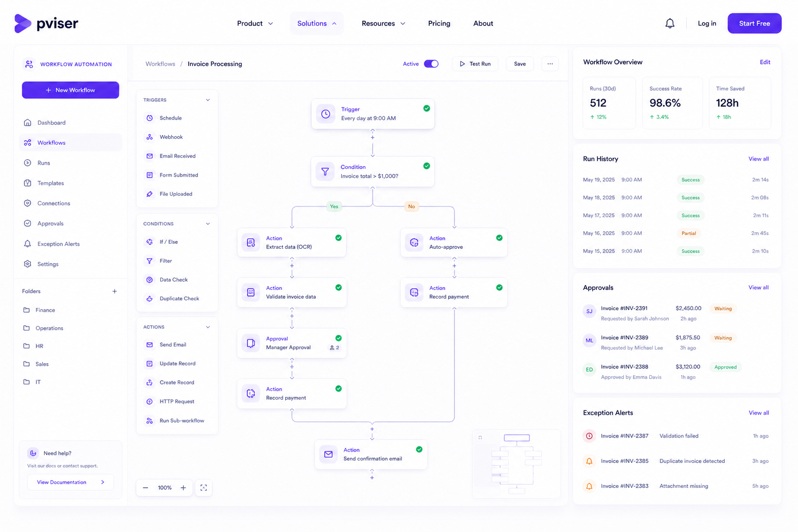The image size is (798, 532).
Task: Click the Send confirmation email node icon
Action: (x=328, y=454)
